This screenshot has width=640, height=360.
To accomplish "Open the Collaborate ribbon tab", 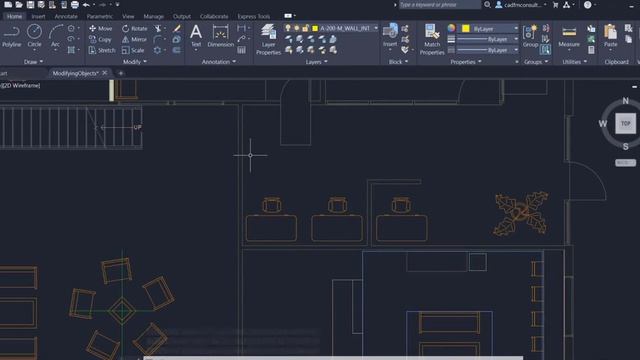I will (x=214, y=16).
